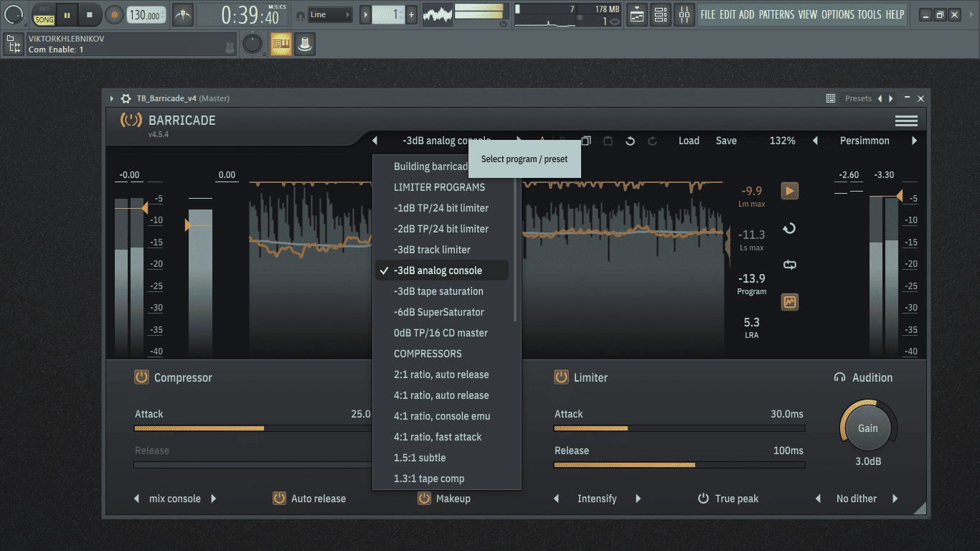Open the EDIT menu

[727, 14]
